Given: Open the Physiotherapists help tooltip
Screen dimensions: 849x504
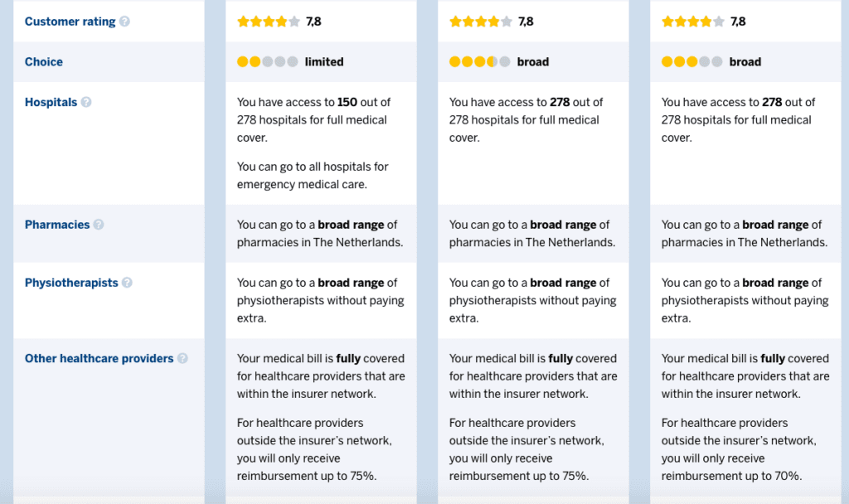Looking at the screenshot, I should pyautogui.click(x=127, y=282).
